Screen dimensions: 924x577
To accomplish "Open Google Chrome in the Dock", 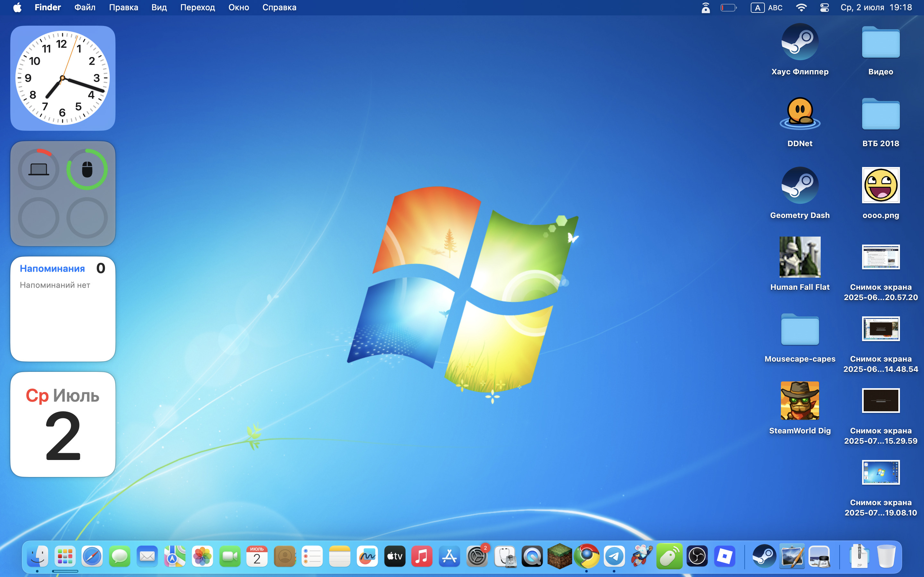I will pyautogui.click(x=587, y=557).
